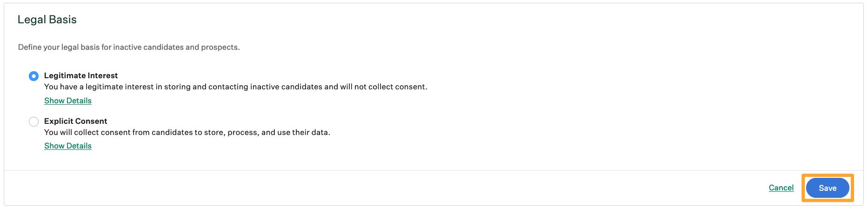Viewport: 868px width, 209px height.
Task: Click the bold Legitimate Interest label
Action: click(x=81, y=75)
